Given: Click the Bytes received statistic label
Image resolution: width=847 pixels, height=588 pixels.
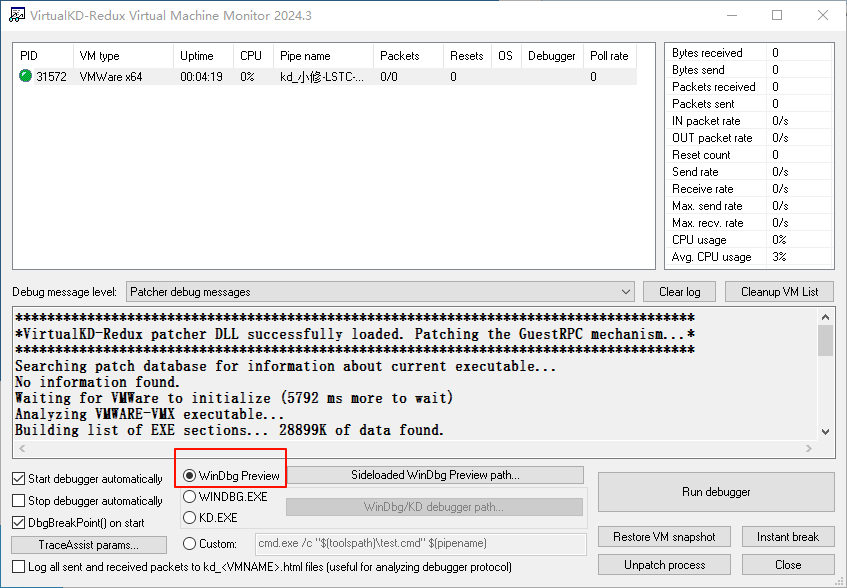Looking at the screenshot, I should 707,53.
